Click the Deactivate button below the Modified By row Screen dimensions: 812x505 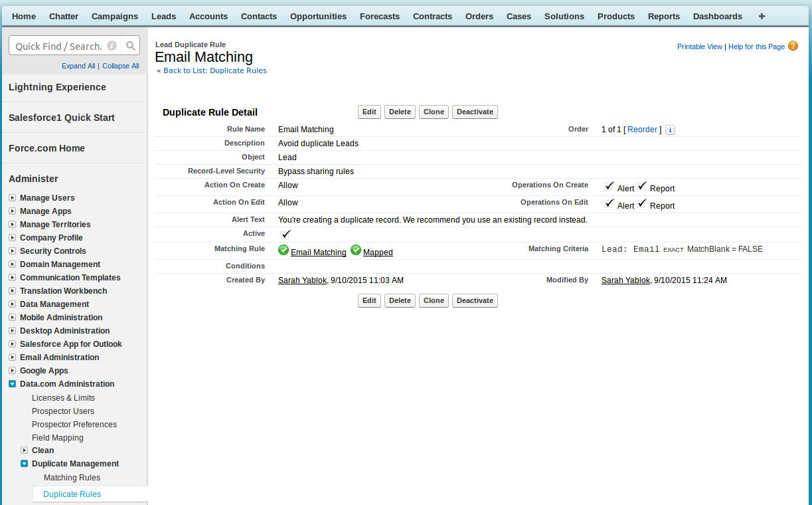[475, 300]
